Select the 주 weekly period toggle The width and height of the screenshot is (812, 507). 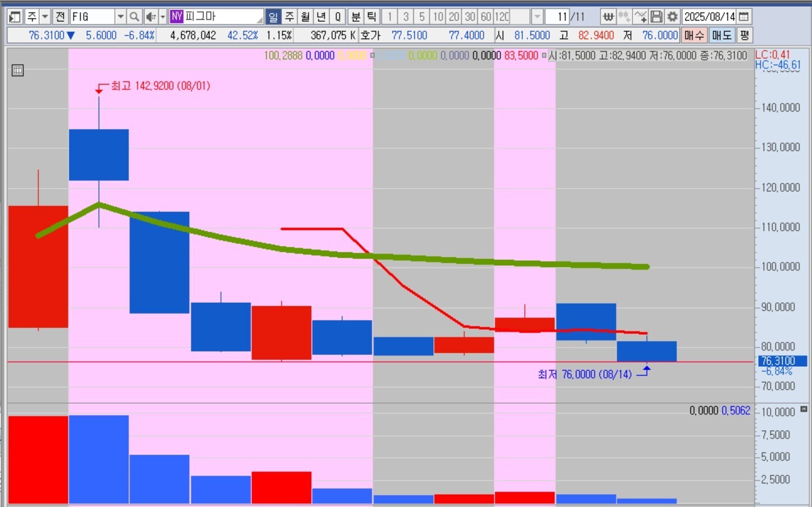[289, 17]
